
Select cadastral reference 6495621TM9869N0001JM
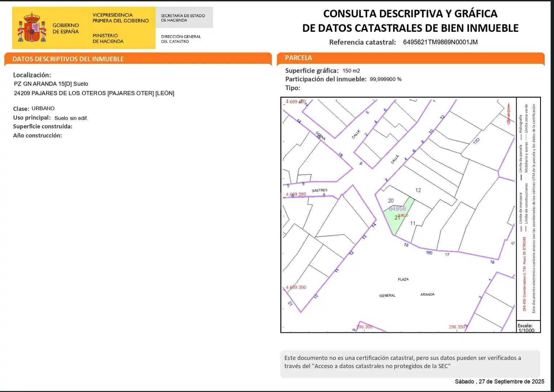tap(440, 42)
